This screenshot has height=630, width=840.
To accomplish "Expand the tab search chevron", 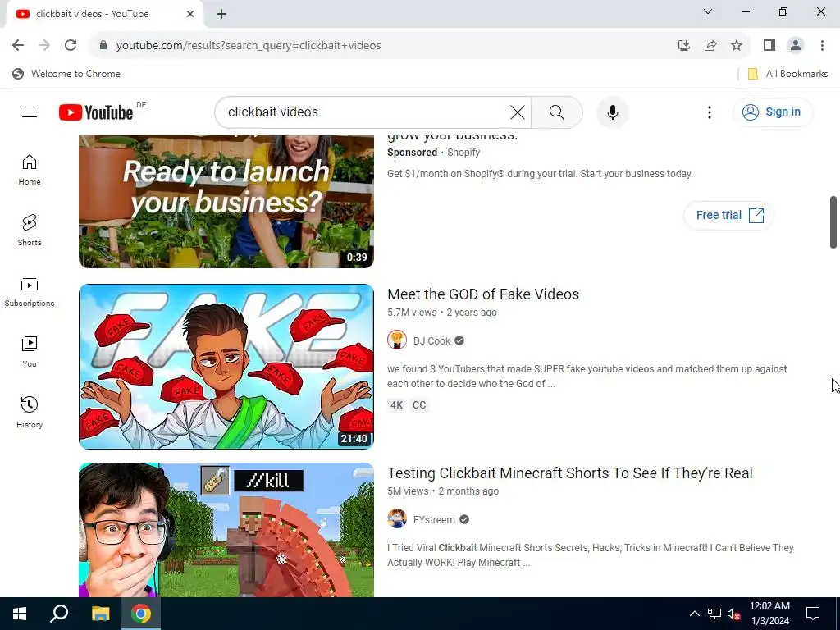I will point(708,11).
